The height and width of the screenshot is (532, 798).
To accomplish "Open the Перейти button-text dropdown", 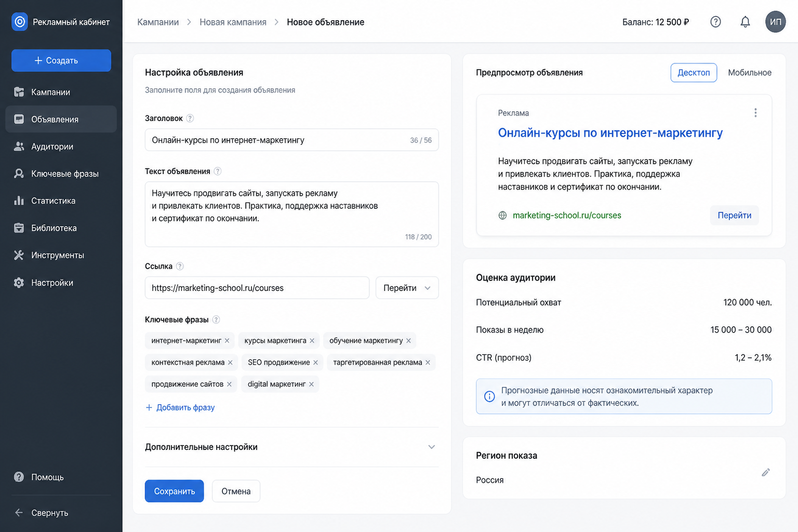I will [407, 288].
